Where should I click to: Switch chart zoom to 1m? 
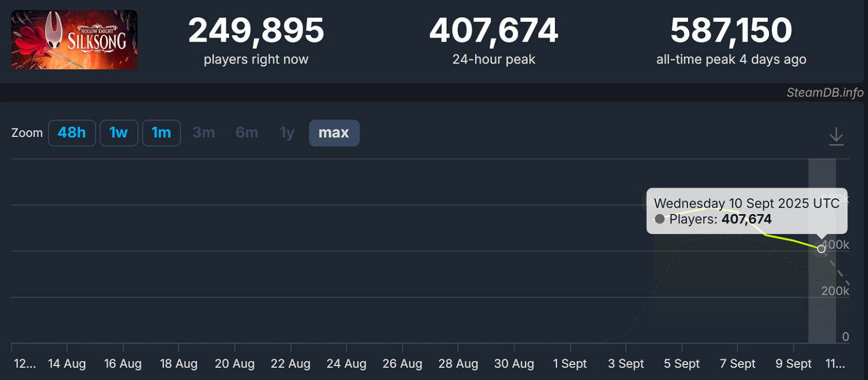tap(161, 133)
